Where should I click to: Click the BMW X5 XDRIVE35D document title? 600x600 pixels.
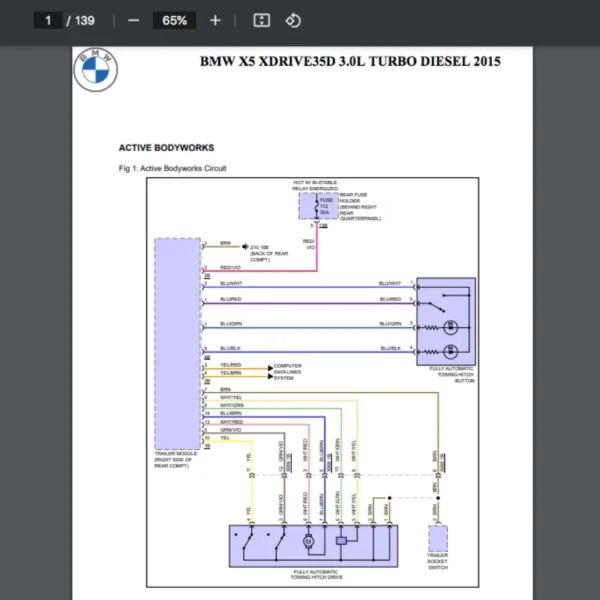[x=350, y=62]
